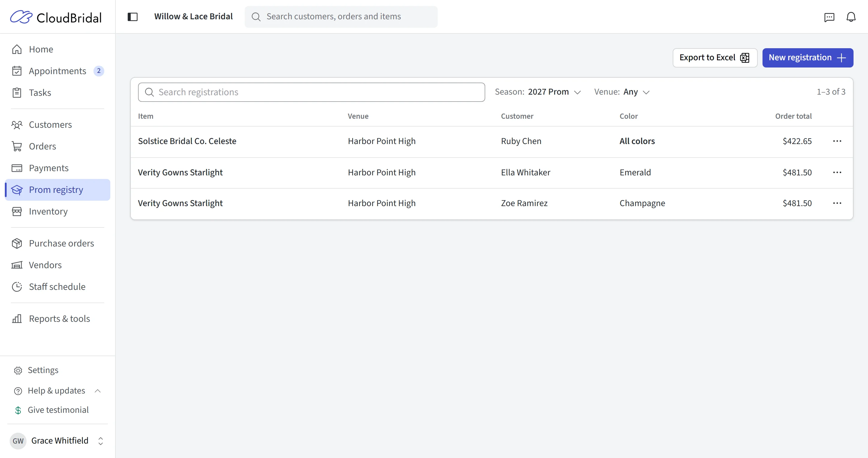Click the Prom registry graduation cap icon
Screen dimensions: 868x458
(17, 190)
